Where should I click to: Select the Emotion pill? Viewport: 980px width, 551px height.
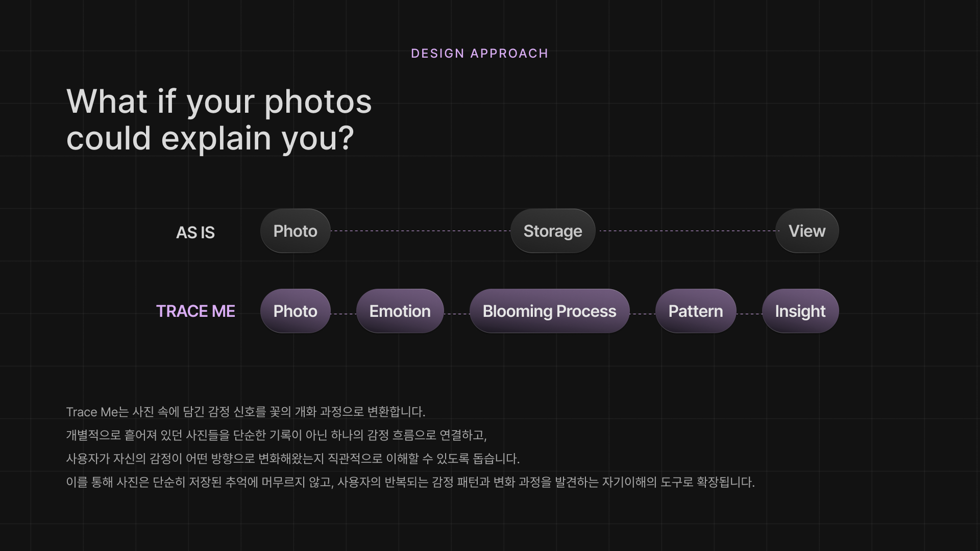click(x=400, y=311)
